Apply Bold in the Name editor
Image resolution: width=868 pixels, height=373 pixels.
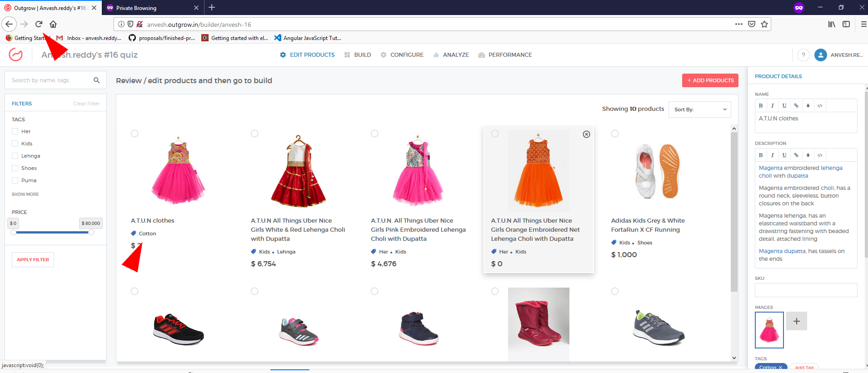pyautogui.click(x=761, y=105)
